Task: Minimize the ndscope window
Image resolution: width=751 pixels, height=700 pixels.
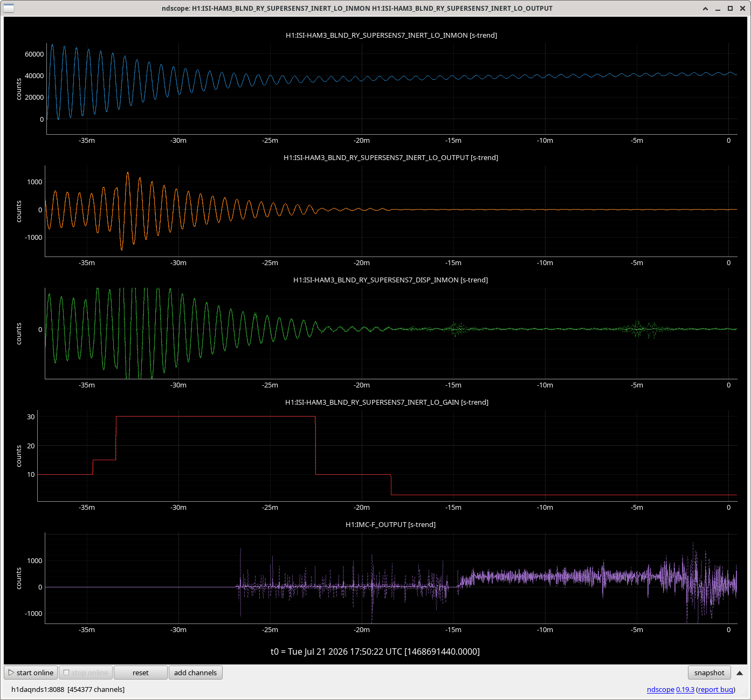Action: 718,9
